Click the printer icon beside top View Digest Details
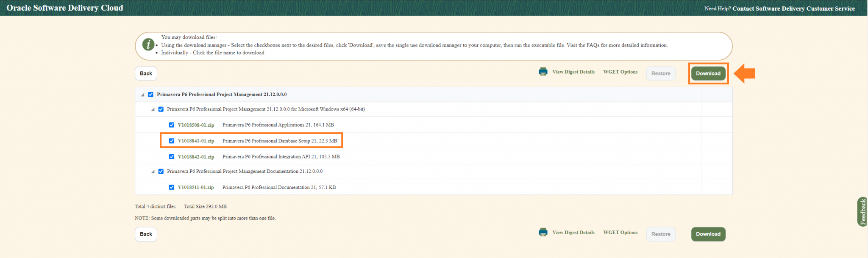Viewport: 868px width, 258px height. pyautogui.click(x=543, y=72)
